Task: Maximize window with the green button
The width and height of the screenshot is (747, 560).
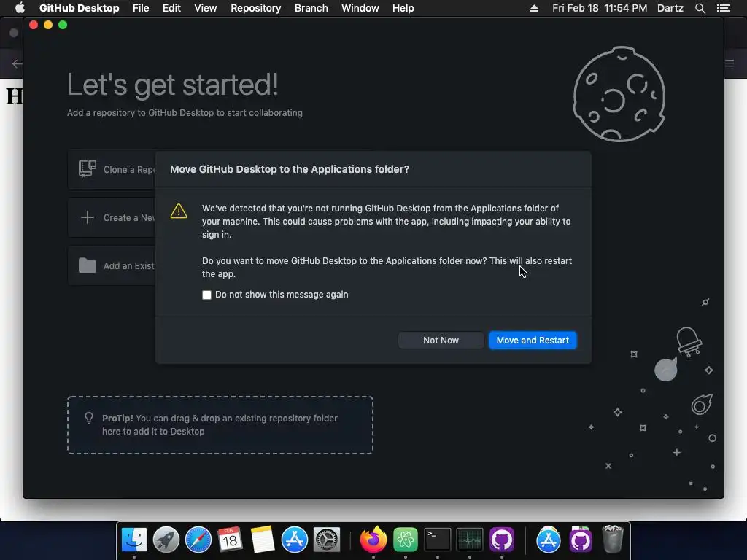Action: point(63,25)
